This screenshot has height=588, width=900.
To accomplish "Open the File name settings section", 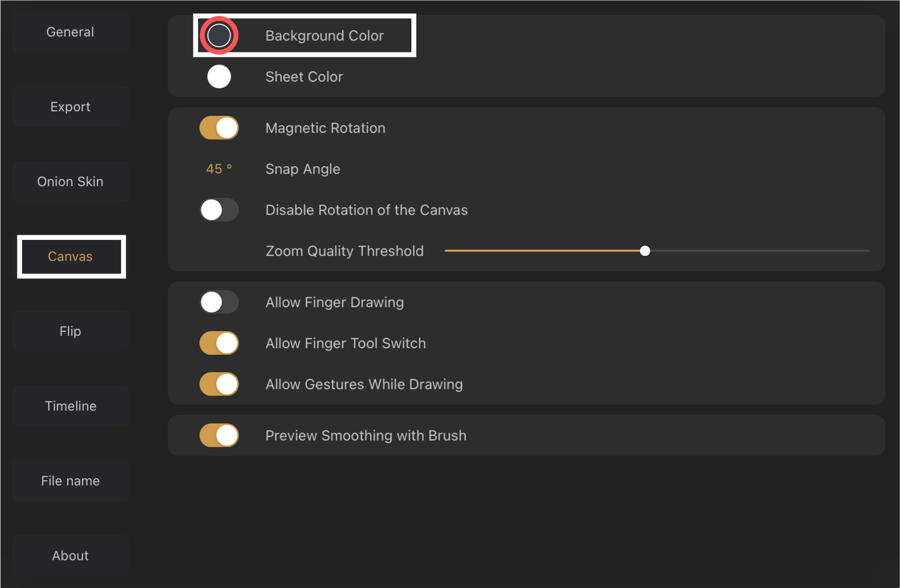I will pyautogui.click(x=70, y=480).
